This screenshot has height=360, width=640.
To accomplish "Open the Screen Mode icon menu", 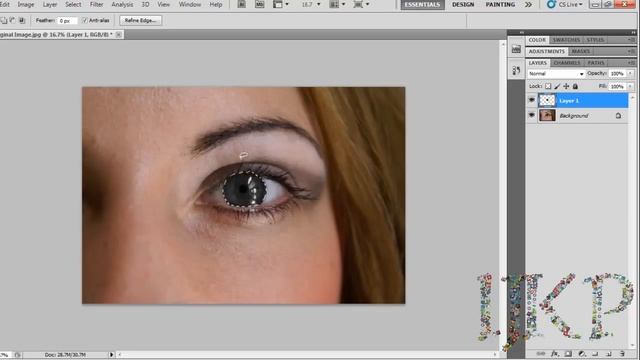I will 361,4.
